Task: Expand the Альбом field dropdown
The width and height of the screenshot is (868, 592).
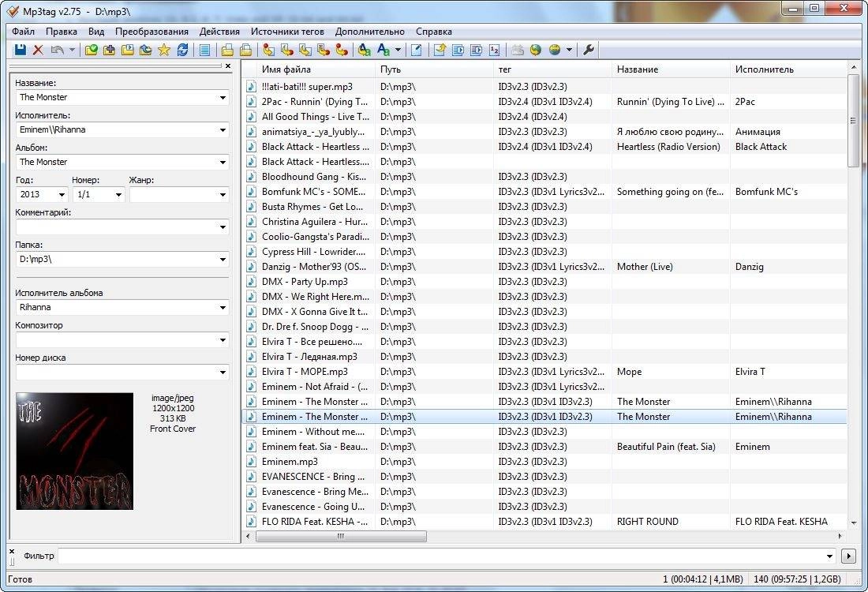Action: [223, 163]
